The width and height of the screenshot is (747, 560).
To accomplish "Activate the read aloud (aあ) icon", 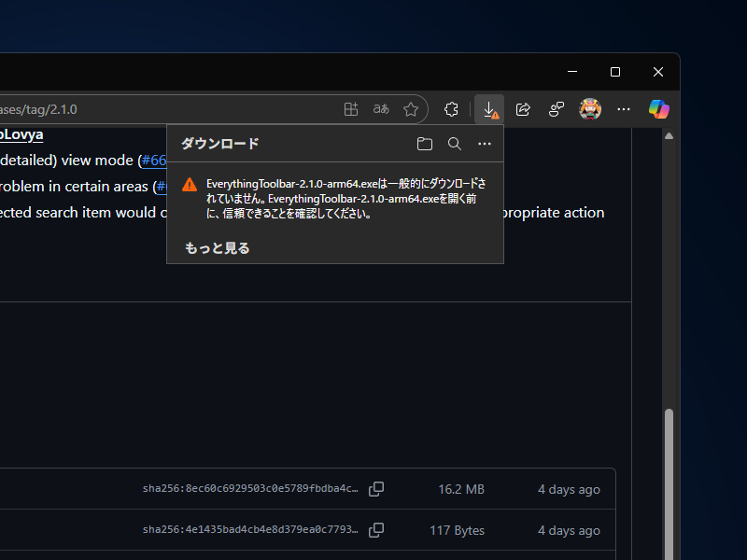I will coord(380,109).
